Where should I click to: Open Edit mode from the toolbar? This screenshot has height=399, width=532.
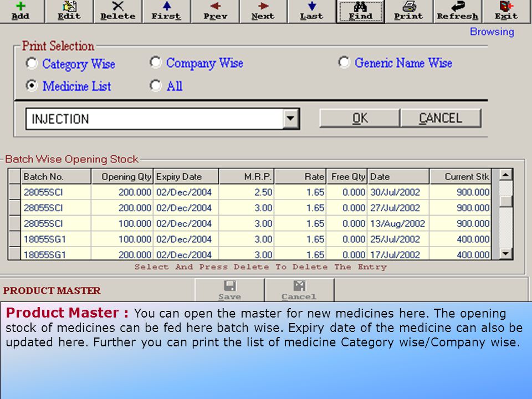tap(69, 11)
